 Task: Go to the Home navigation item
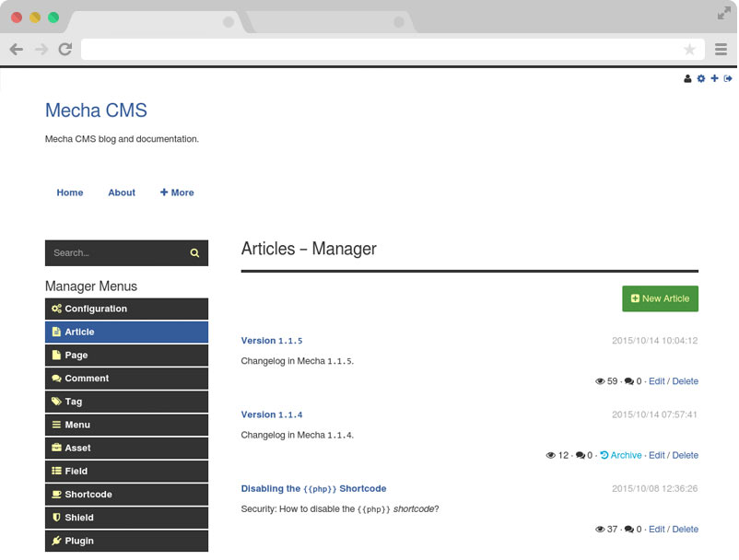coord(70,192)
